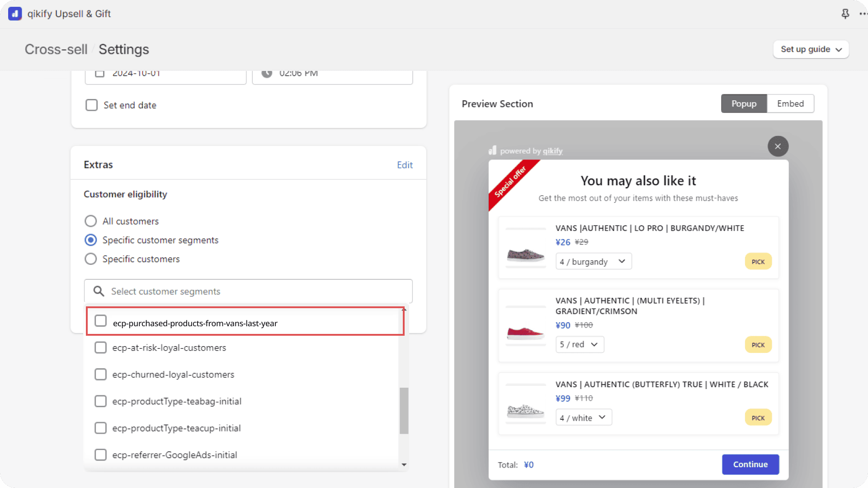This screenshot has width=868, height=488.
Task: Select the All customers radio option
Action: (x=91, y=221)
